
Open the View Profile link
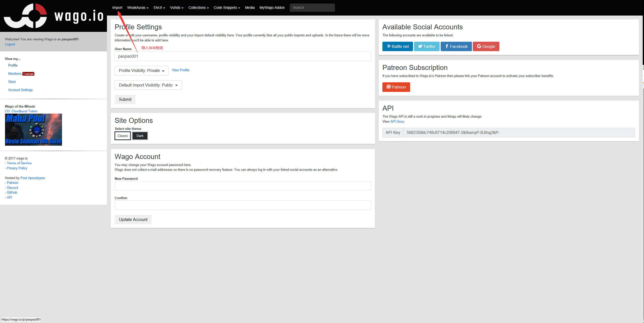181,70
